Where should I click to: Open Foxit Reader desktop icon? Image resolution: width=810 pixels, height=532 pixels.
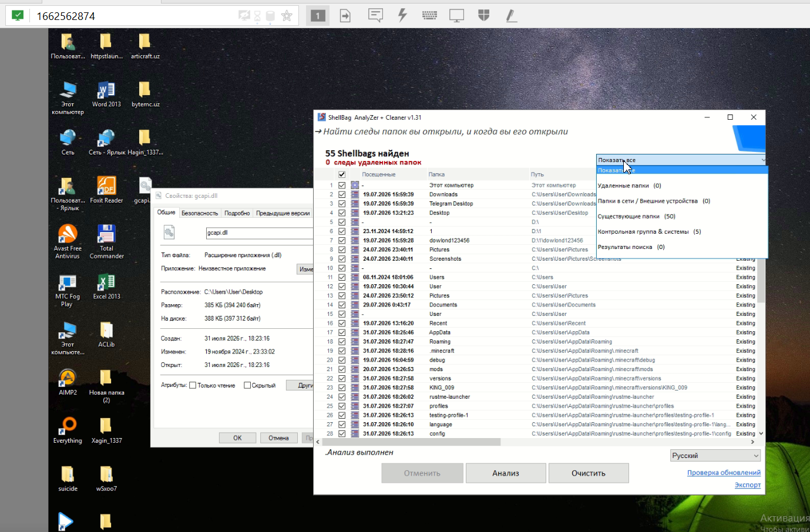[106, 190]
